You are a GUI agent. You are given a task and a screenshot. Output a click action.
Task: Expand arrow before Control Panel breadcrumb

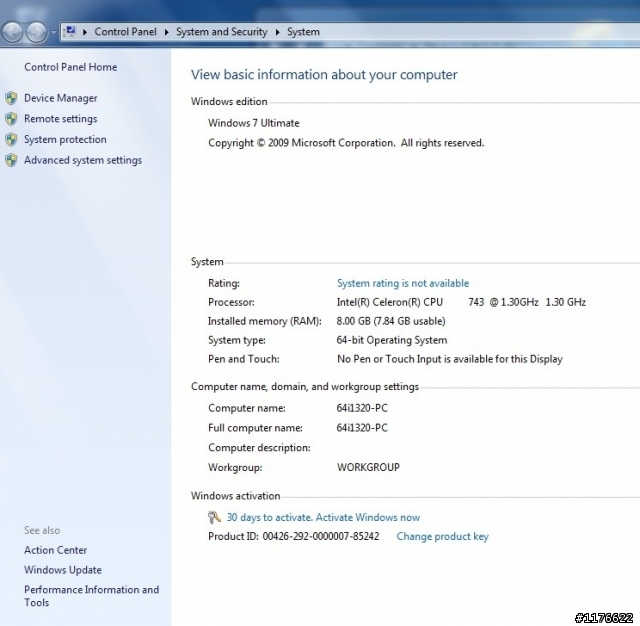(85, 32)
